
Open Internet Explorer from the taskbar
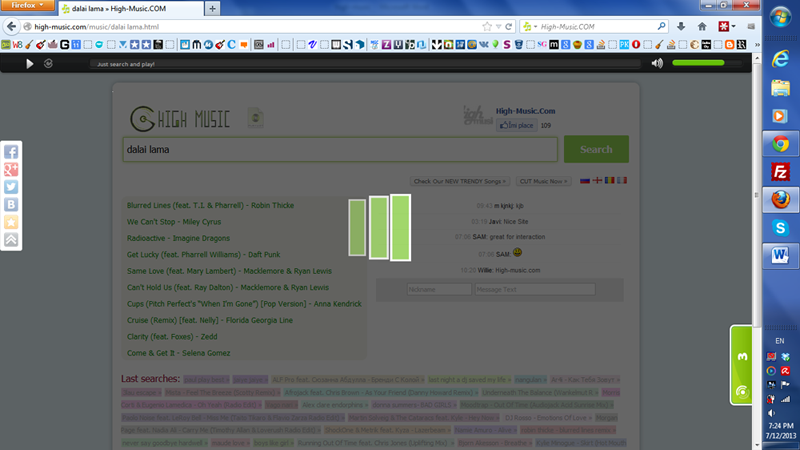point(780,59)
